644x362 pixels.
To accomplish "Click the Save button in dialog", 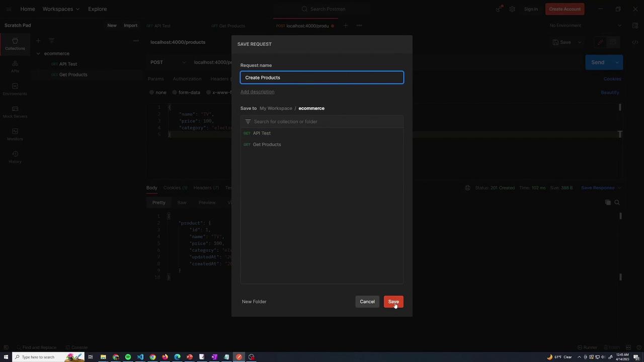I will tap(393, 302).
